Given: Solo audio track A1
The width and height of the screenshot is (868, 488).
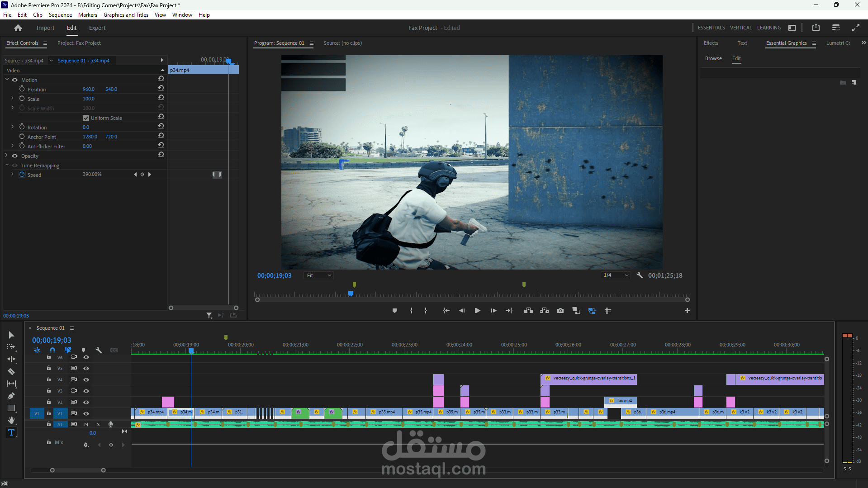Looking at the screenshot, I should click(98, 424).
